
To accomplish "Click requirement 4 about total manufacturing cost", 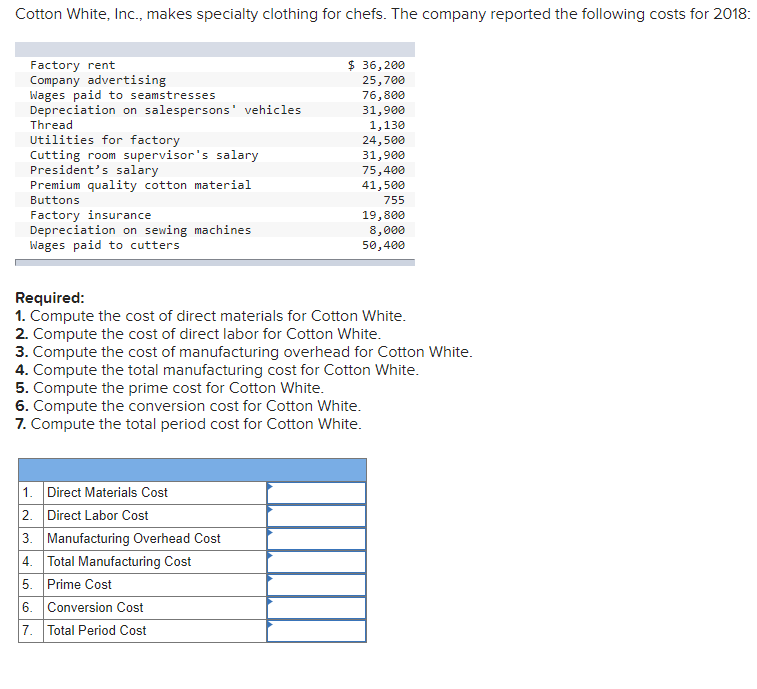I will [217, 370].
